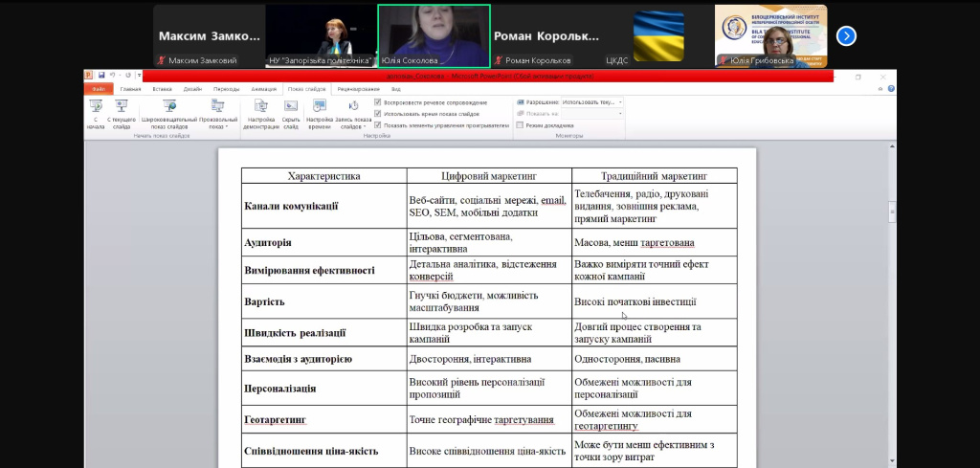Viewport: 980px width, 468px height.
Task: Click Цифровий маркетинг header cell
Action: coord(489,176)
